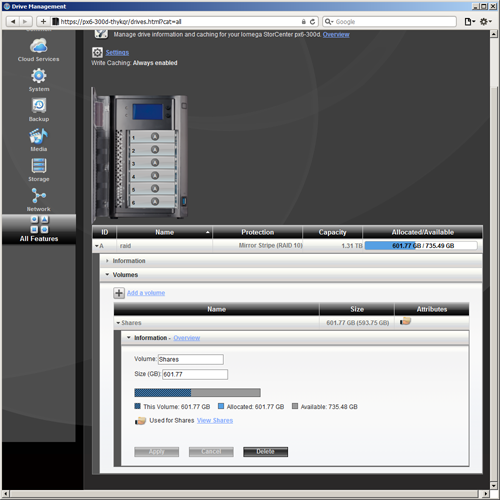
Task: Click the Add a volume link
Action: point(146,293)
